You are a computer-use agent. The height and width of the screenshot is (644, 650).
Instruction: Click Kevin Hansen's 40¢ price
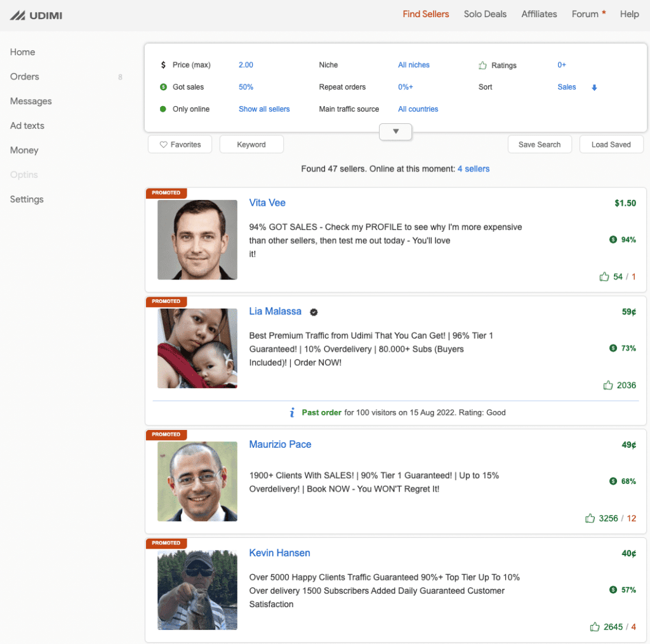(x=629, y=554)
